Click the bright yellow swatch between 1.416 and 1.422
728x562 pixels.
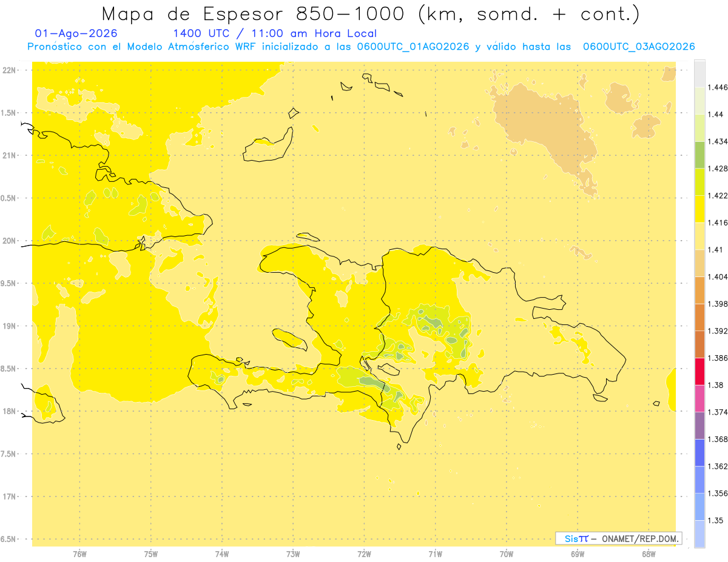point(699,209)
